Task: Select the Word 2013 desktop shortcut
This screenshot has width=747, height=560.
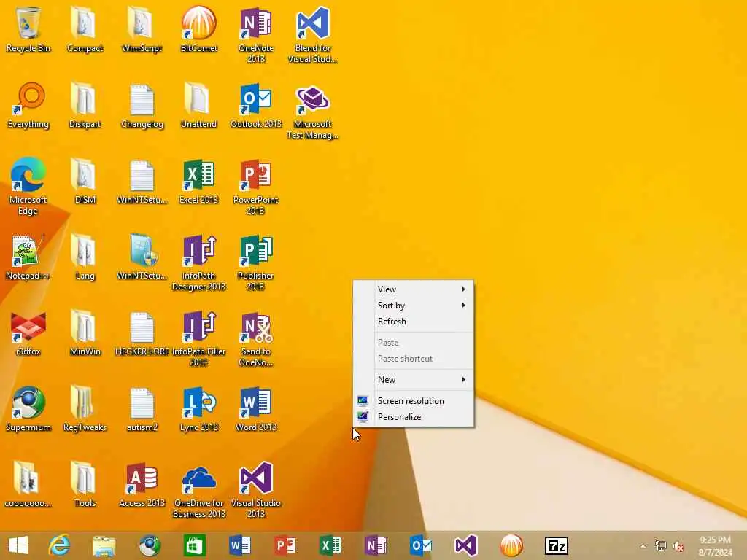Action: [256, 408]
